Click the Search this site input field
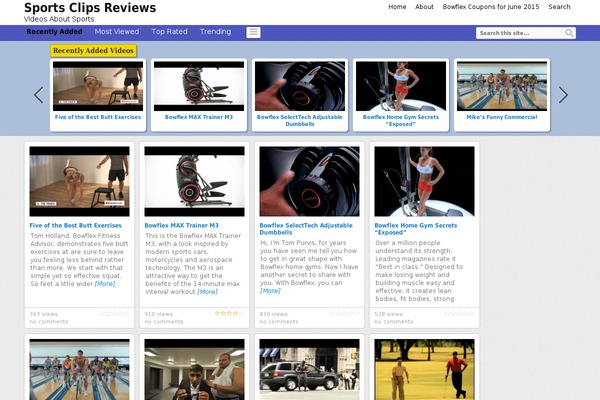This screenshot has height=400, width=600. coord(520,33)
